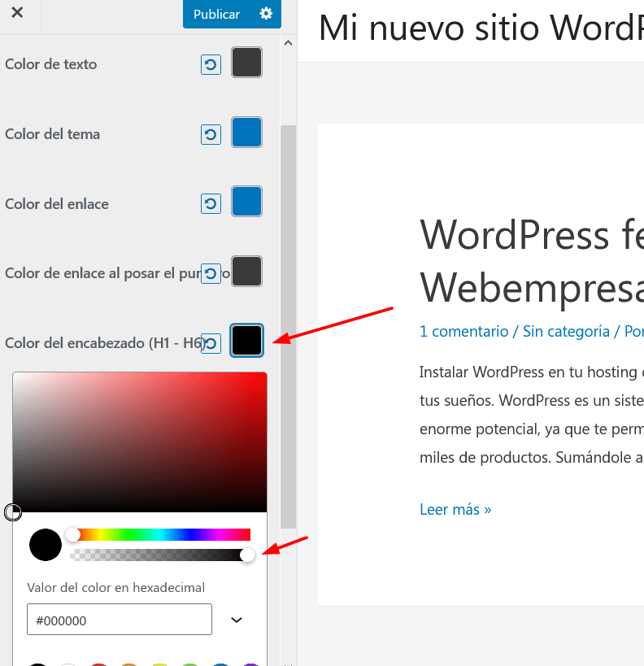Screen dimensions: 644x666
Task: Click inside the red saturation gradient area
Action: pos(140,442)
